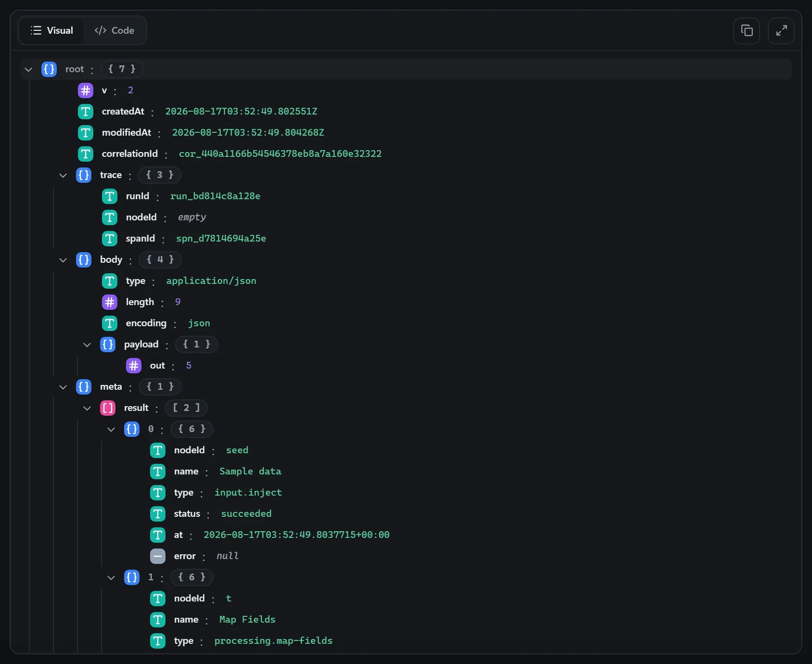This screenshot has width=812, height=664.
Task: Click the encoding value json
Action: [x=199, y=323]
